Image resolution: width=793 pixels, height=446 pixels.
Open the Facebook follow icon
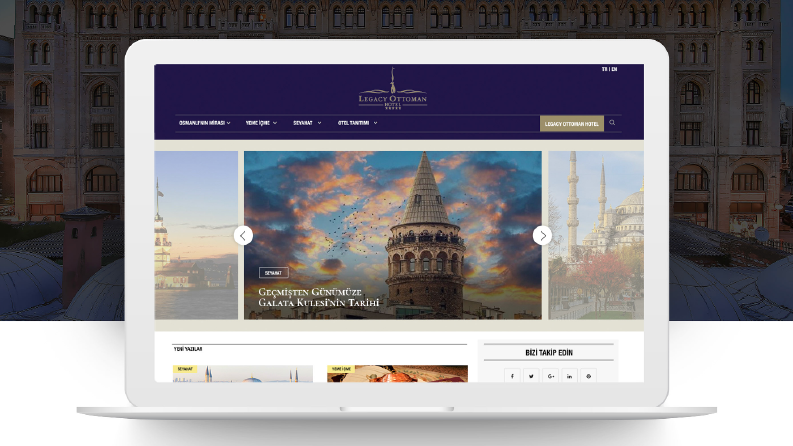click(x=512, y=376)
